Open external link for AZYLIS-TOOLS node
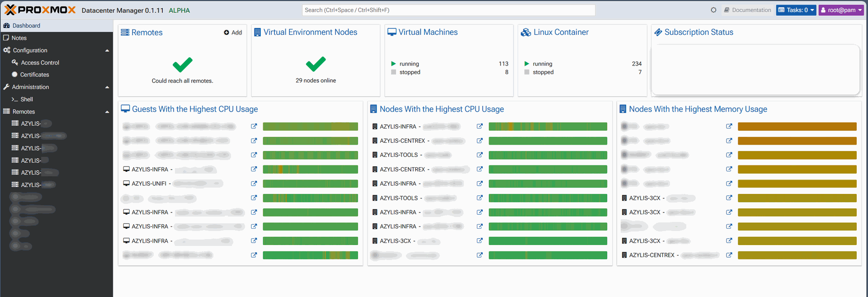868x297 pixels. coord(480,155)
